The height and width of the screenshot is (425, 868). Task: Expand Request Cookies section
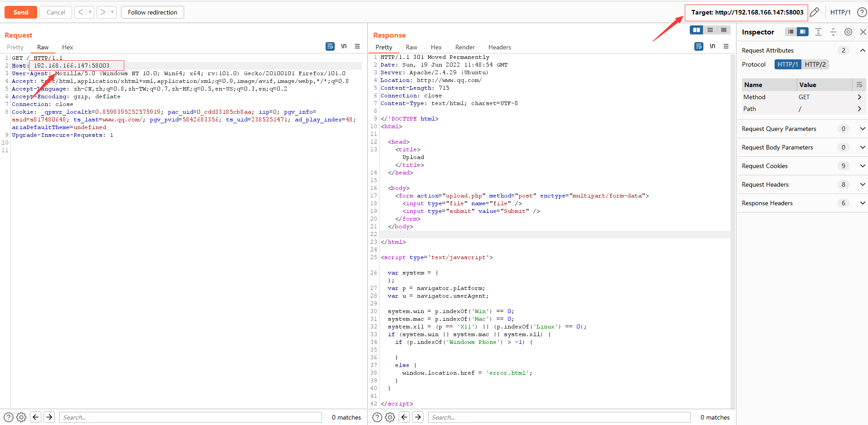[862, 166]
